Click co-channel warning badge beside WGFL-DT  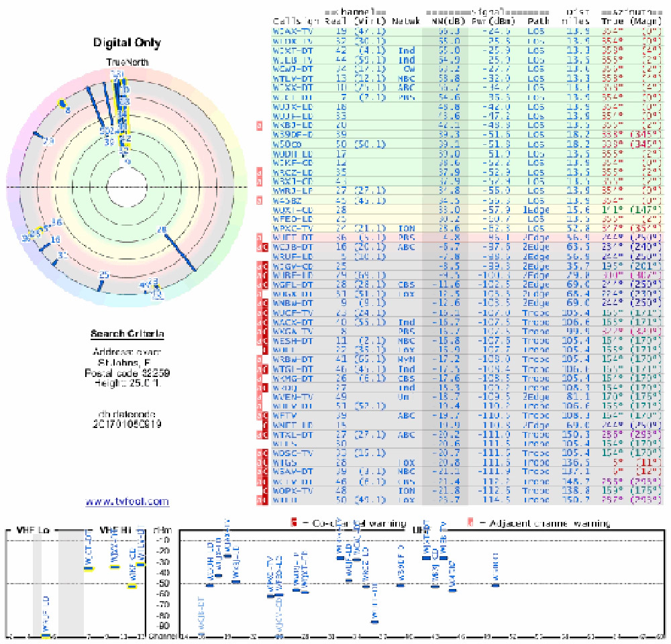tap(265, 285)
